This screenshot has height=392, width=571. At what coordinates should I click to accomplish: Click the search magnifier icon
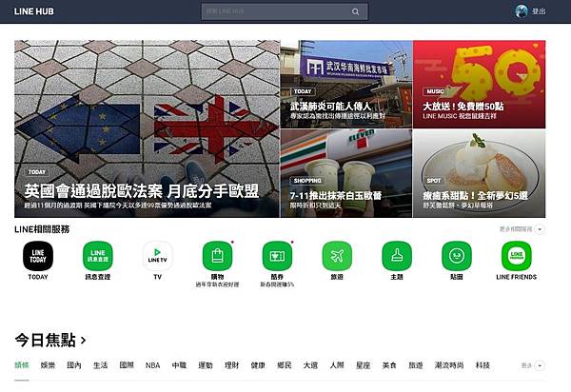[355, 11]
